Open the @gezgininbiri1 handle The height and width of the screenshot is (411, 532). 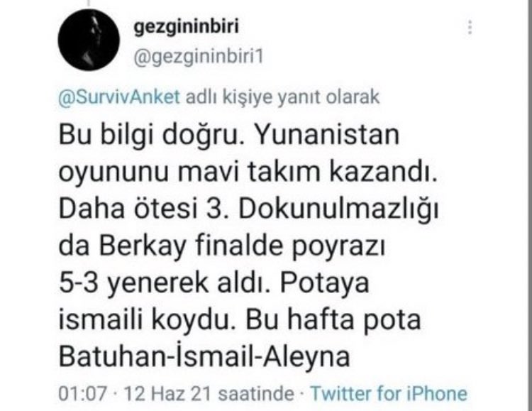(199, 57)
